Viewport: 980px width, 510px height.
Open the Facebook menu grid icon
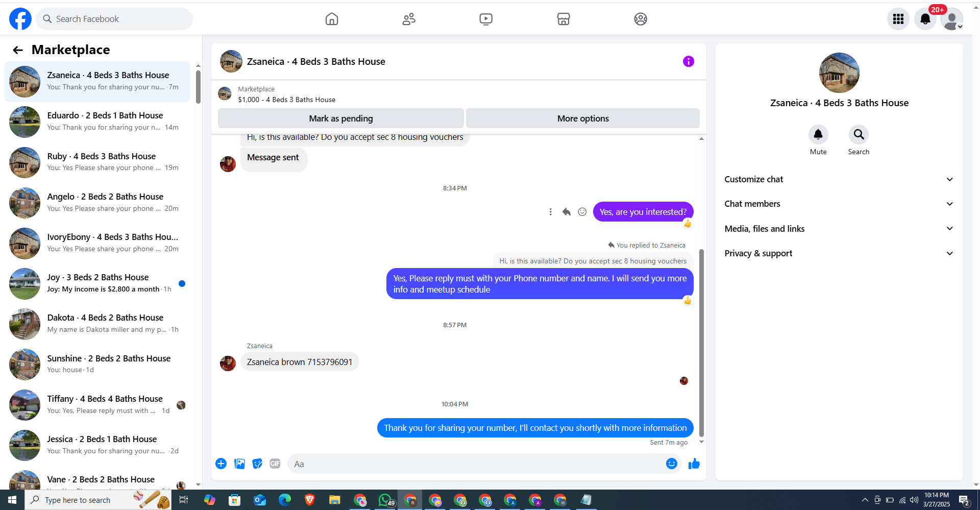(898, 19)
